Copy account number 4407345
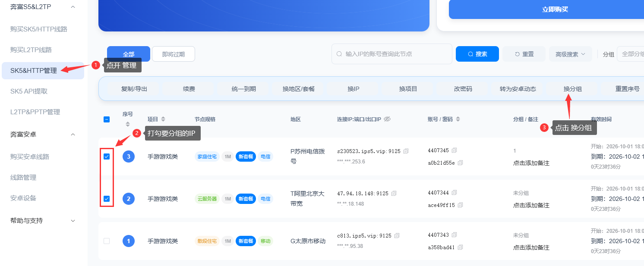The height and width of the screenshot is (266, 644). pyautogui.click(x=454, y=150)
